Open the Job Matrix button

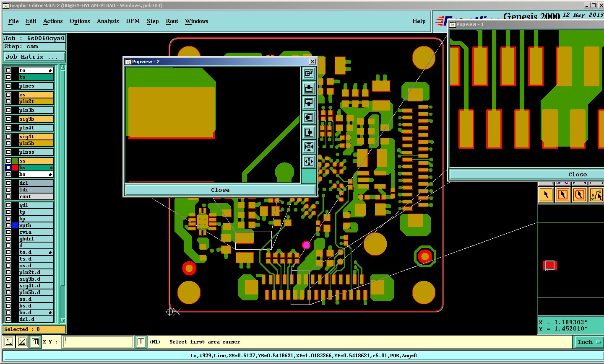click(34, 57)
